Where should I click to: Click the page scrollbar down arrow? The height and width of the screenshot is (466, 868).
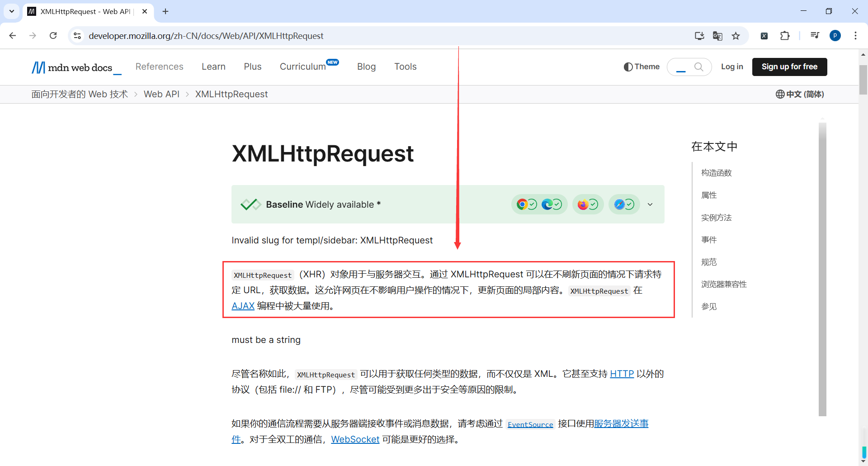(863, 461)
